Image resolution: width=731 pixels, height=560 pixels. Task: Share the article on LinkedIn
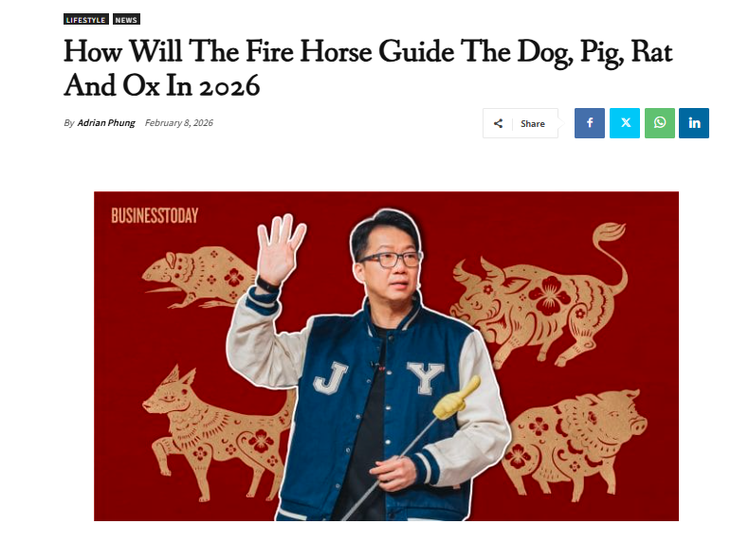694,123
